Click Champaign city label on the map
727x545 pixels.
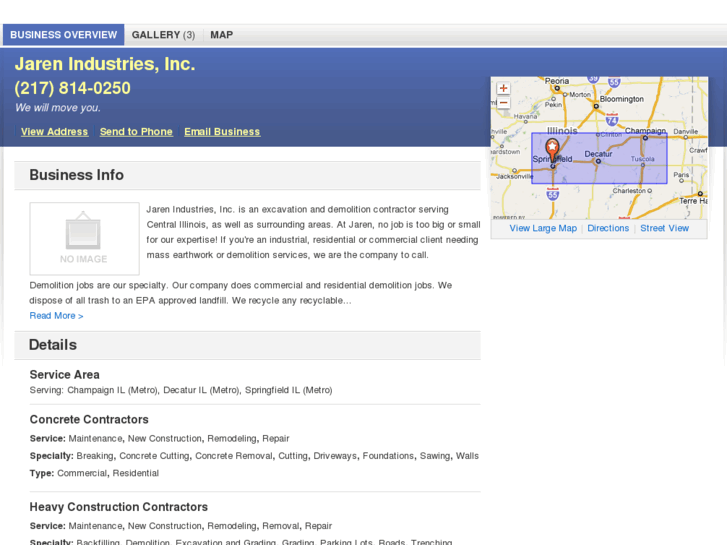pos(645,131)
